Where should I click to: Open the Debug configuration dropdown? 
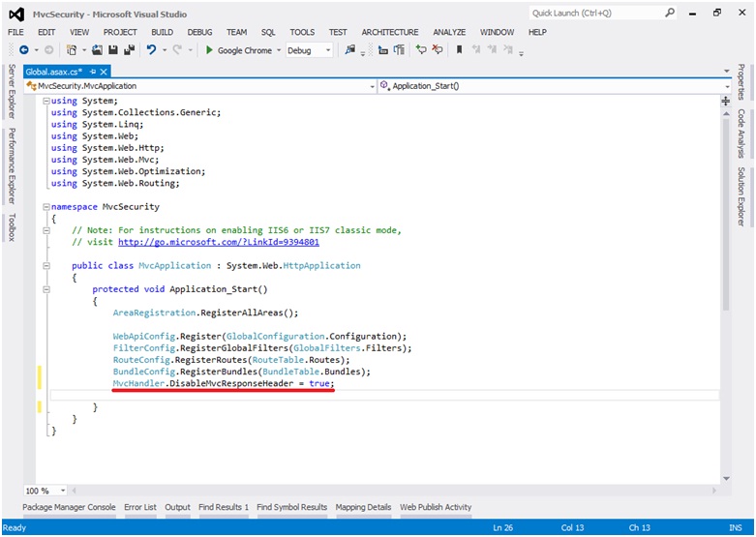327,50
